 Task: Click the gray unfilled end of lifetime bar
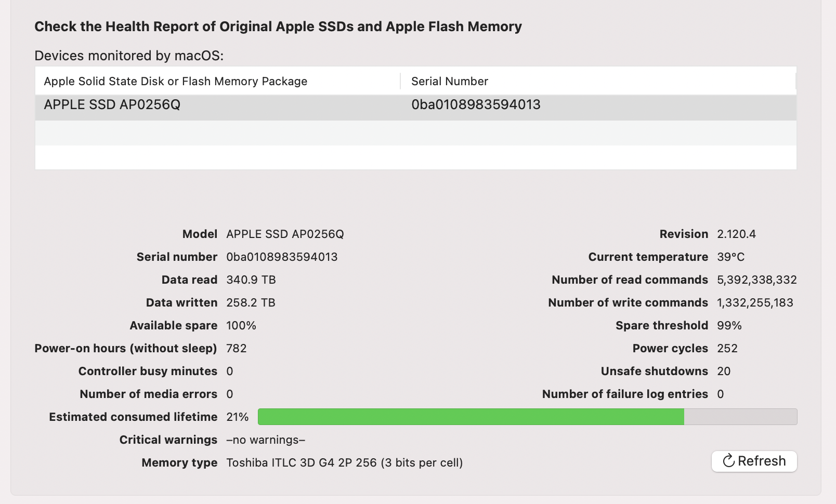740,417
